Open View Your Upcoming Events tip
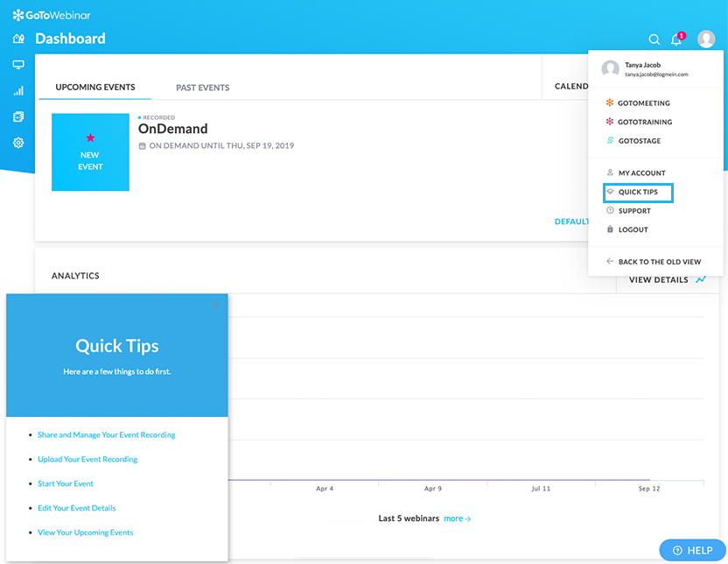Screen dimensions: 728x564 (x=86, y=532)
